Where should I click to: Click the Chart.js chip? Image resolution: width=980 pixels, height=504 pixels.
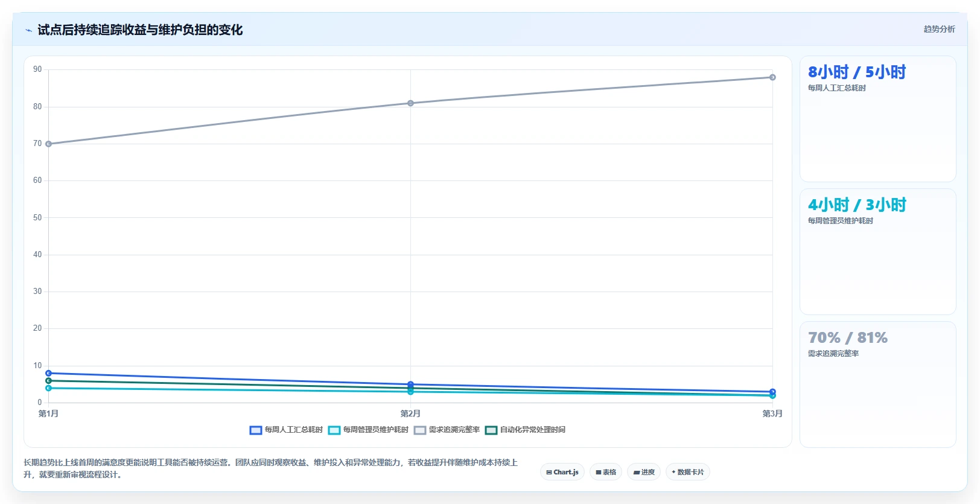click(x=562, y=472)
